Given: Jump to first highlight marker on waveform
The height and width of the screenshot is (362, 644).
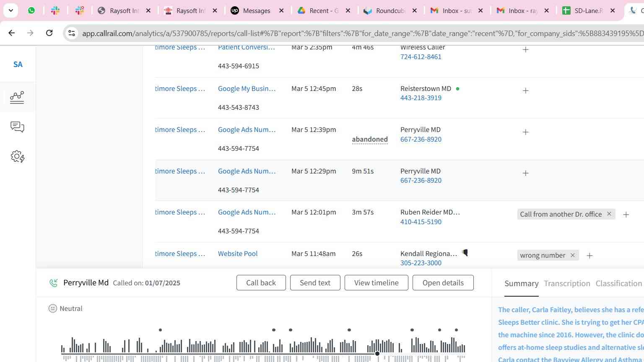Looking at the screenshot, I should tap(160, 330).
